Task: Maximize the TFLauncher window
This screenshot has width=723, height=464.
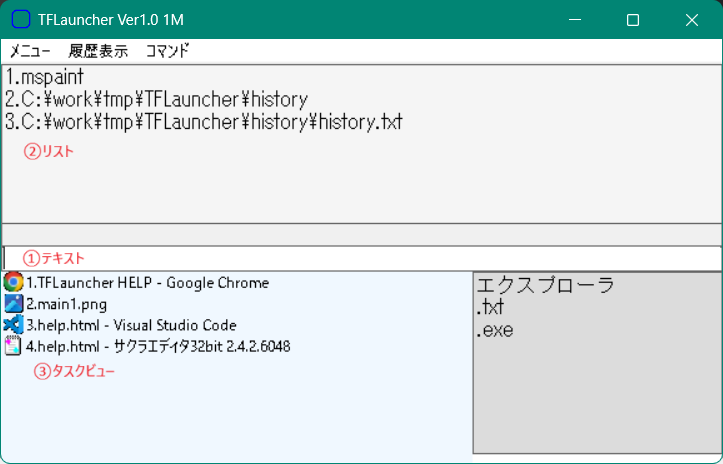Action: click(x=632, y=20)
